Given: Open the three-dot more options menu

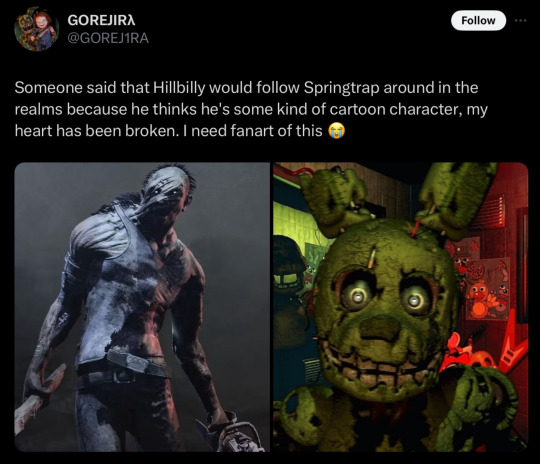Looking at the screenshot, I should pyautogui.click(x=520, y=21).
